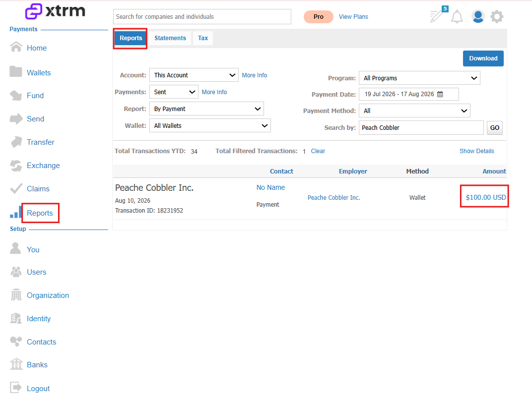Click the companies and individuals search field
This screenshot has width=532, height=402.
coord(202,17)
